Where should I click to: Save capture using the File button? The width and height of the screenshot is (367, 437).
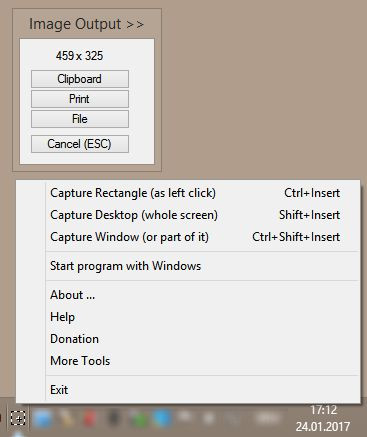coord(80,119)
